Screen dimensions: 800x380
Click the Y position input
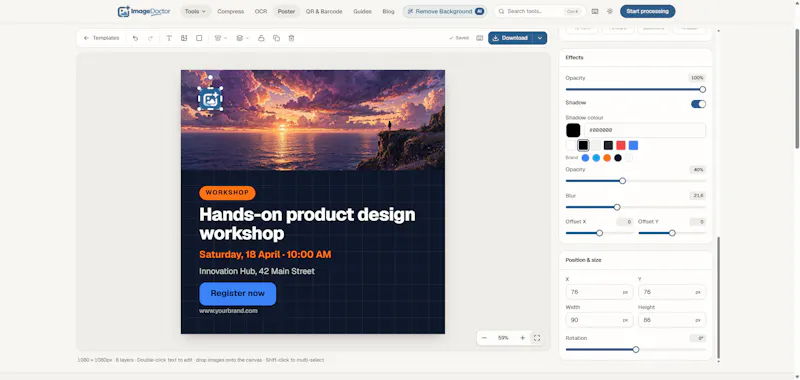(672, 292)
